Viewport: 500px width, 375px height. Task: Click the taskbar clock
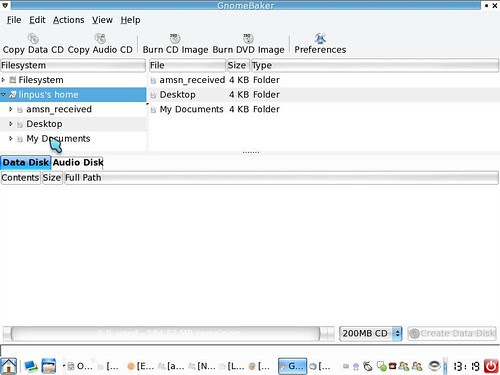[466, 366]
